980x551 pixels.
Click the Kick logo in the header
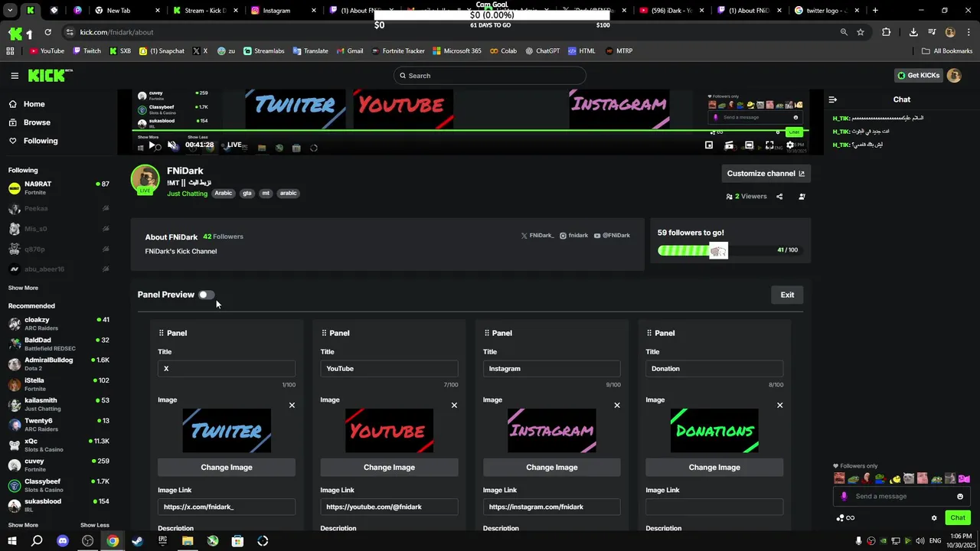pyautogui.click(x=50, y=75)
